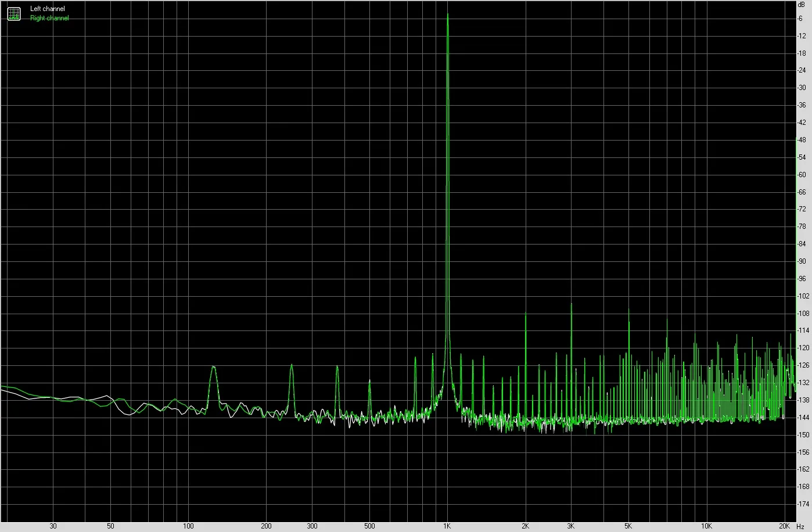Click the "-138" dB axis value
Viewport: 812px width, 532px height.
click(803, 400)
